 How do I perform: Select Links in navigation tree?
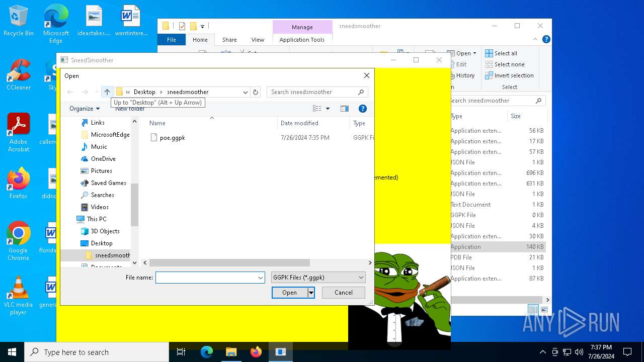pyautogui.click(x=98, y=123)
